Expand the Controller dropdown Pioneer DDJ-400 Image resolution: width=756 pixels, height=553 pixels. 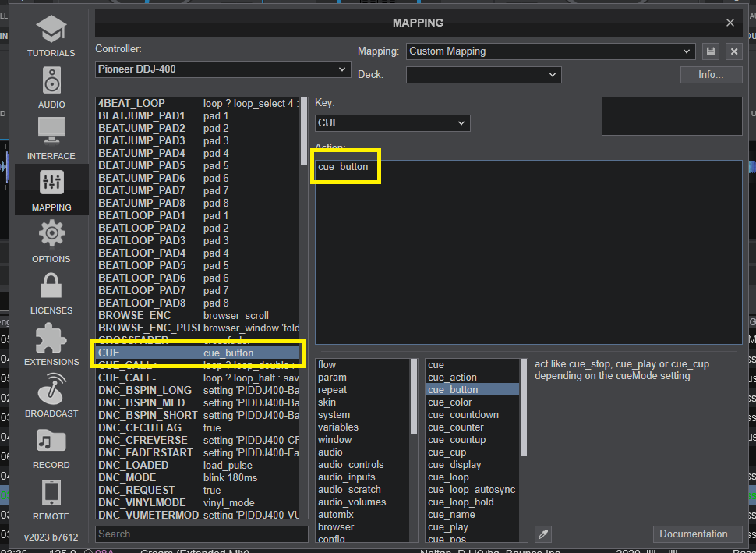(223, 69)
